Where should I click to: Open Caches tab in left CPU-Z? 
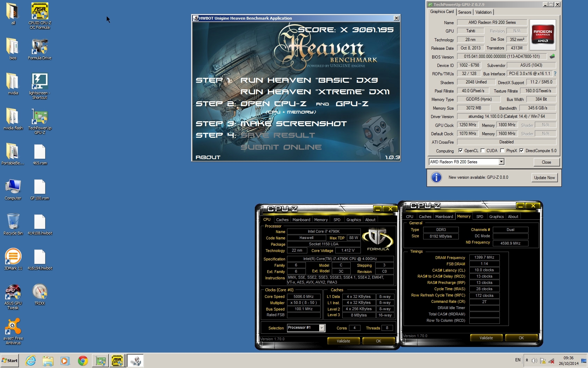[x=282, y=220]
